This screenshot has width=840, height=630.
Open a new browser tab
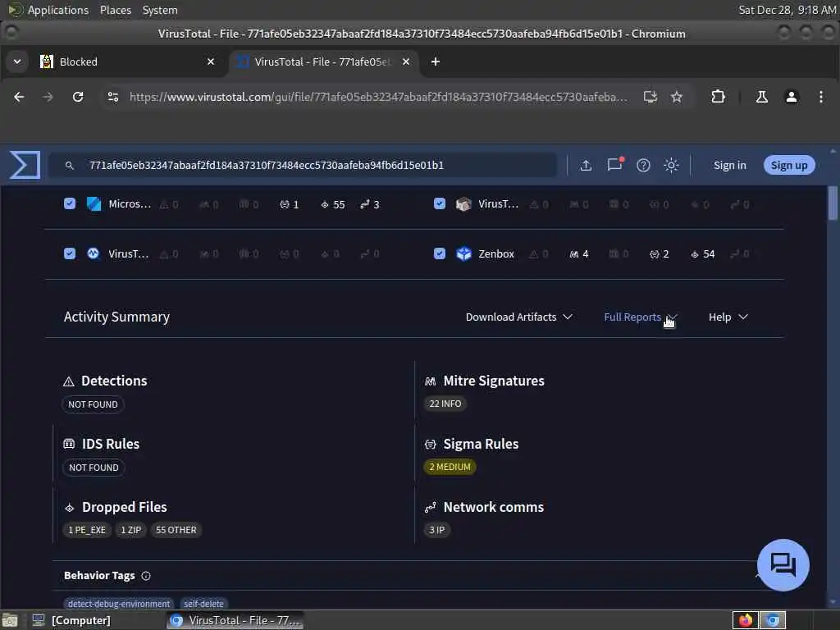click(x=435, y=62)
